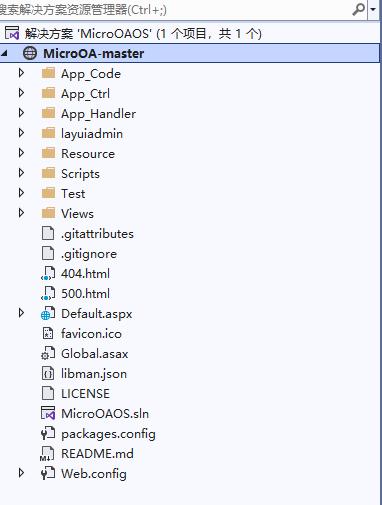
Task: Select the Test folder name
Action: (x=73, y=194)
